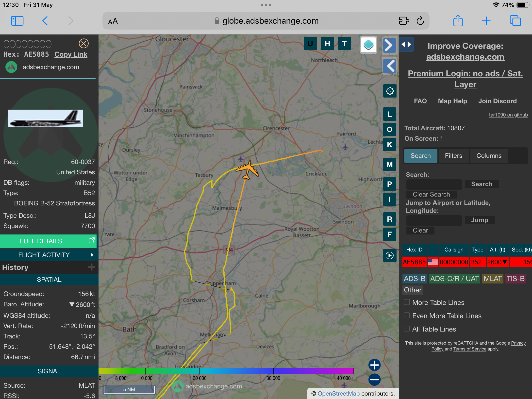Sort table by Callsign column

454,250
